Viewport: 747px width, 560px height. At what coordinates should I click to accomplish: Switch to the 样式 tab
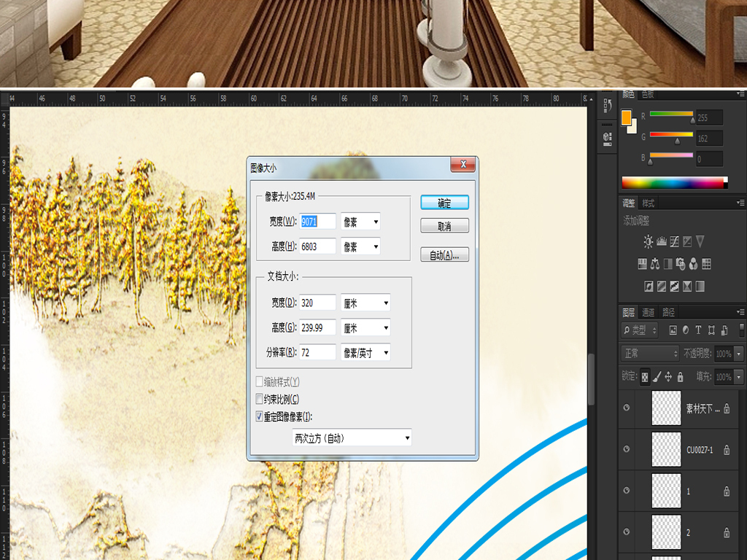click(648, 203)
